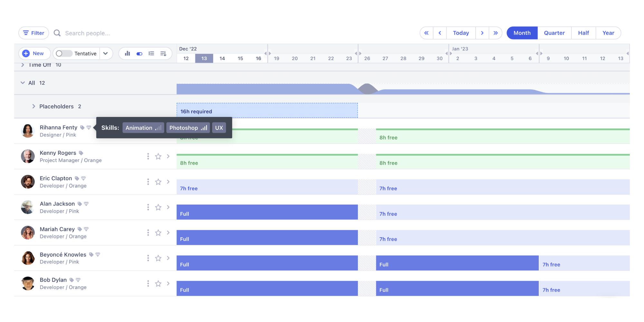This screenshot has width=644, height=322.
Task: Star Beyoncé Knowles as a favorite
Action: coord(158,258)
